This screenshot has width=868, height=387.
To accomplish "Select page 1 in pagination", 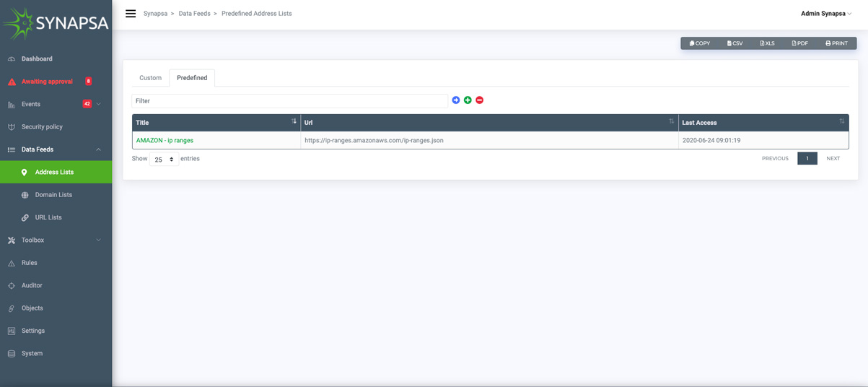I will (x=807, y=159).
